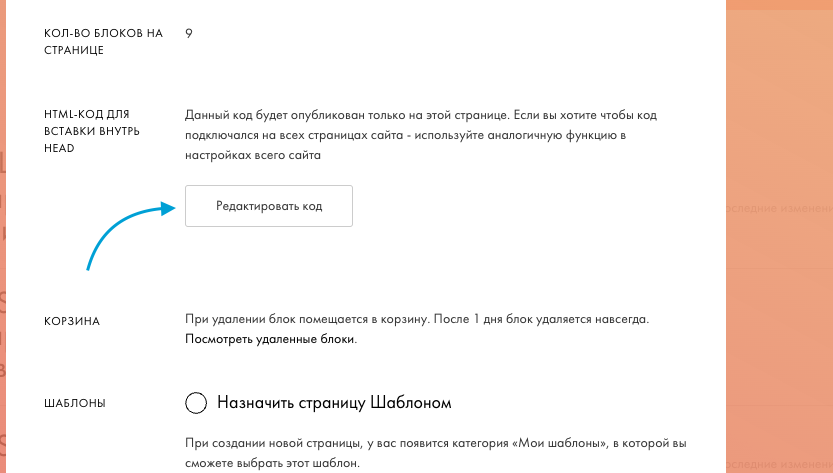Image resolution: width=833 pixels, height=473 pixels.
Task: Click the "настройках всего сайта" phrase
Action: pyautogui.click(x=253, y=156)
